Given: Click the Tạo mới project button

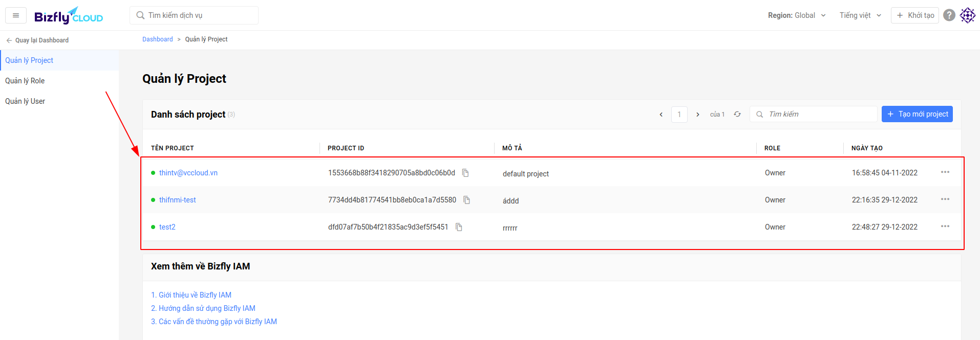Looking at the screenshot, I should 917,114.
